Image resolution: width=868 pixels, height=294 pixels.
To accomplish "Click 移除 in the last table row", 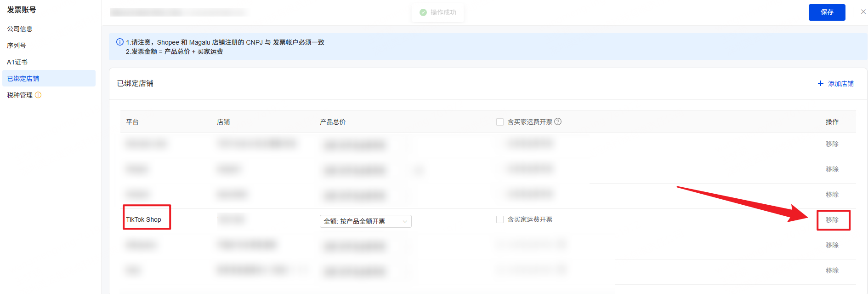I will pos(832,271).
